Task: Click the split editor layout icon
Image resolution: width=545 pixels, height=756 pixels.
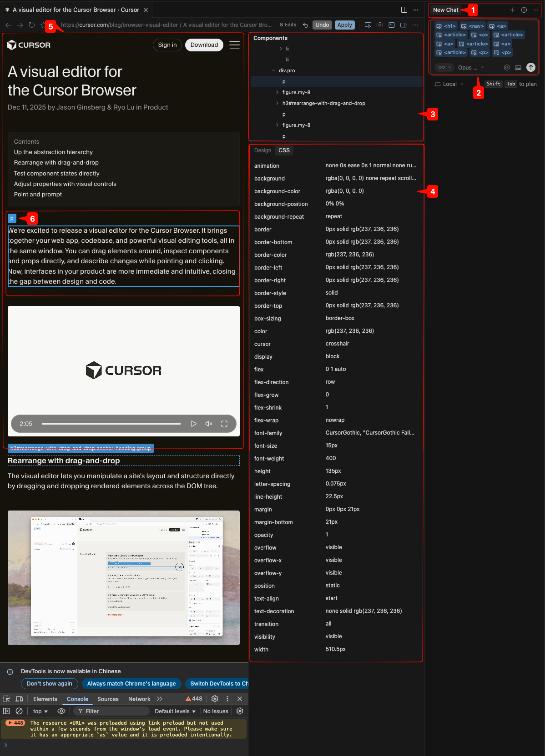Action: coord(404,10)
